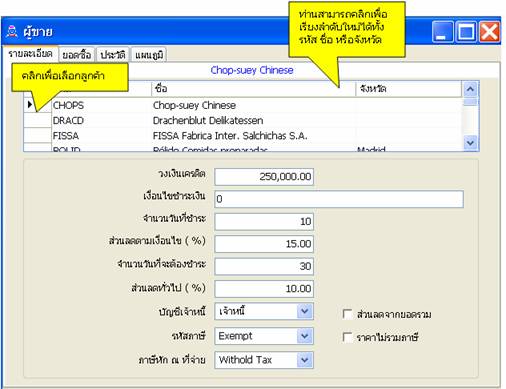Screen dimensions: 506x389
Task: Open the ประวัติ tab
Action: (113, 55)
